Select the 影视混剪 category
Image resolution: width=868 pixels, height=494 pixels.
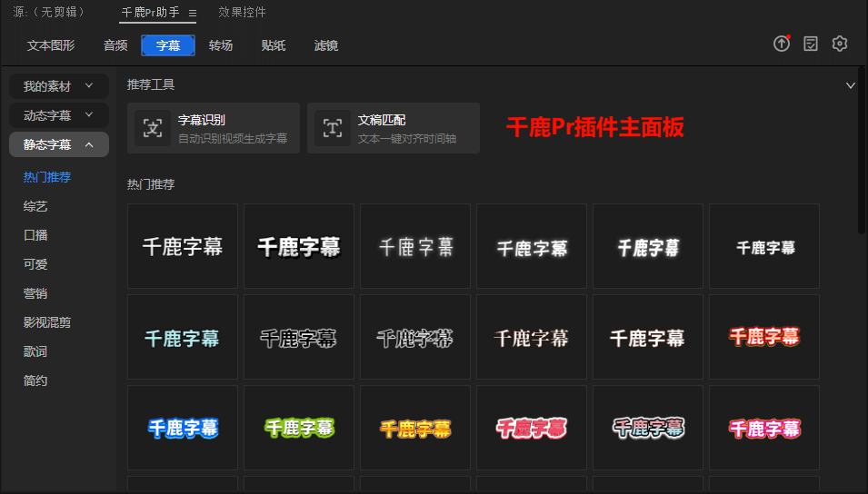[47, 322]
